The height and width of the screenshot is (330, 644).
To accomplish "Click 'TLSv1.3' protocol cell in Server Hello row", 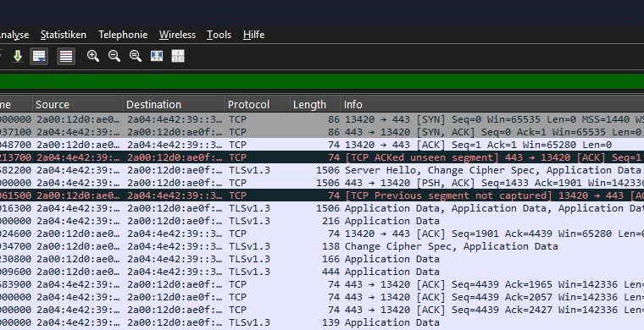I will (249, 170).
